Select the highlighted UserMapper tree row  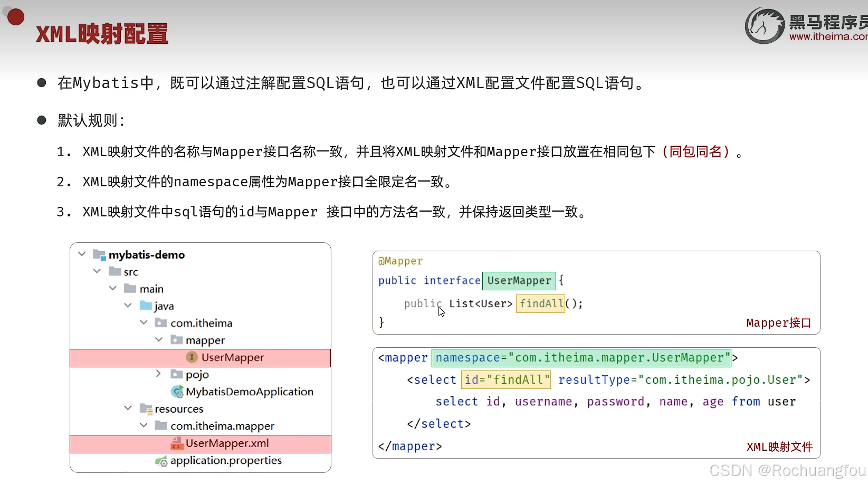231,358
